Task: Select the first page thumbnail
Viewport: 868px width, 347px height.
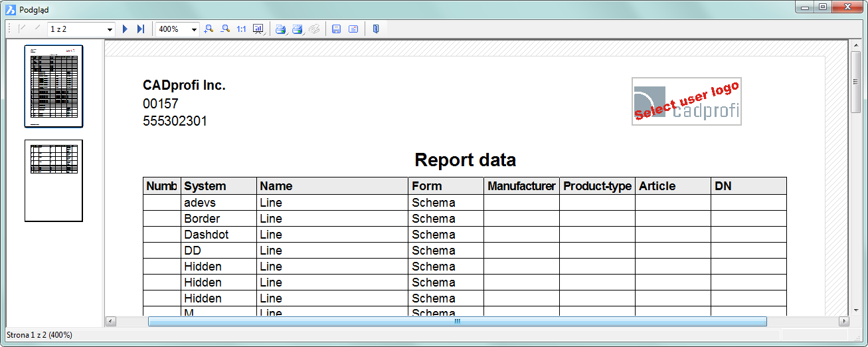Action: pos(54,86)
